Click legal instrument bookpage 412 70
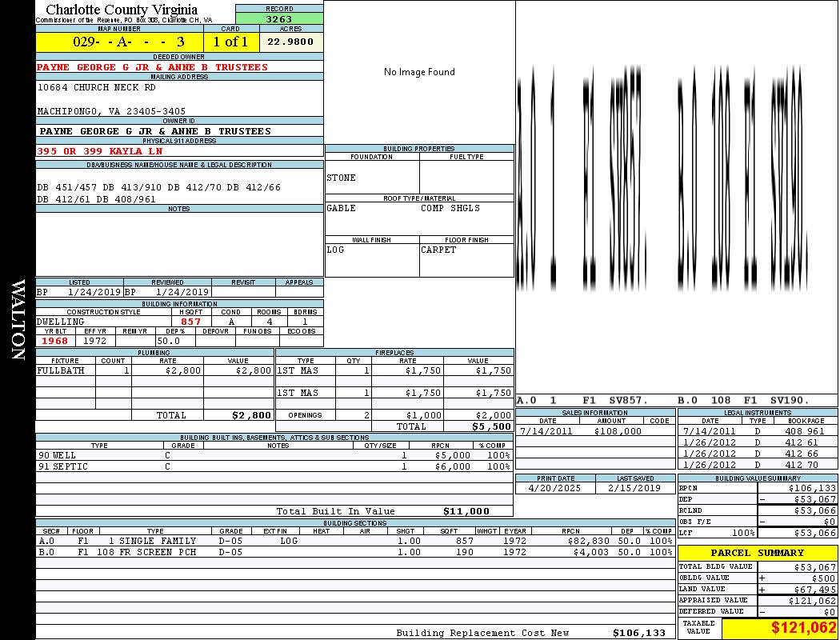 click(802, 466)
